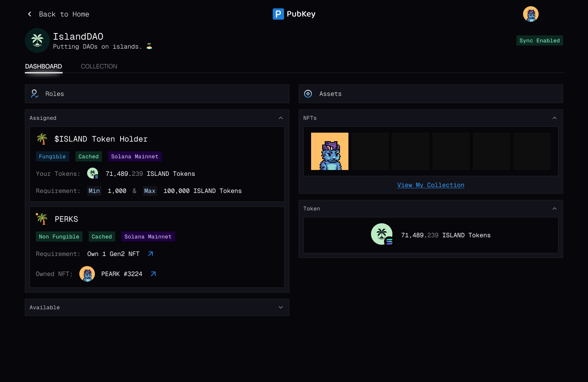This screenshot has width=588, height=382.
Task: Click 71,489.239 ISLAND Tokens beside Your Tokens
Action: coord(150,174)
